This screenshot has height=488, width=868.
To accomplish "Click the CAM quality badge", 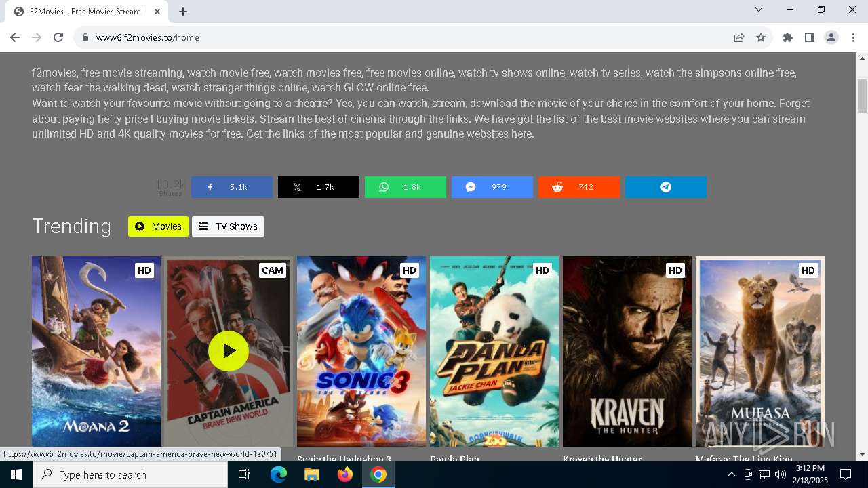I will pyautogui.click(x=272, y=270).
